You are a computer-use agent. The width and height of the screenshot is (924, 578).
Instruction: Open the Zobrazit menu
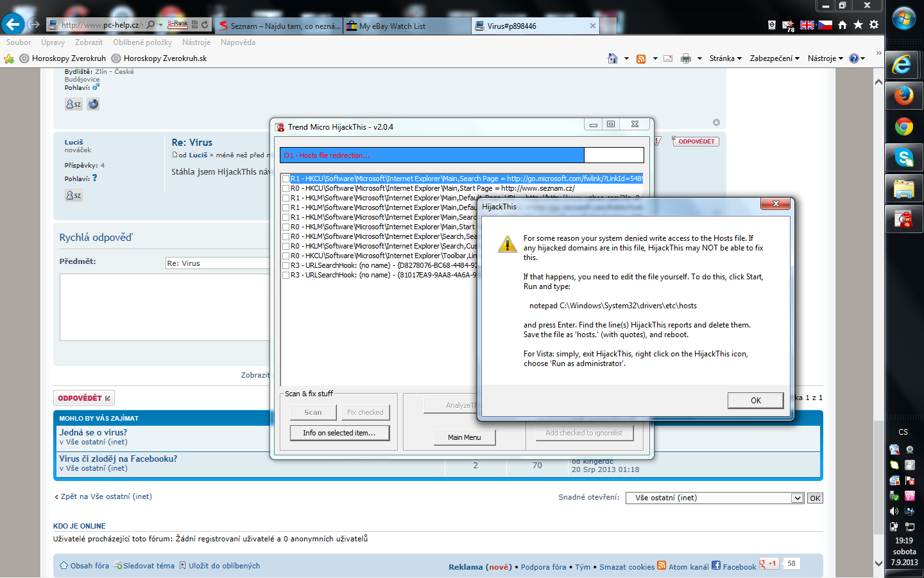[89, 42]
